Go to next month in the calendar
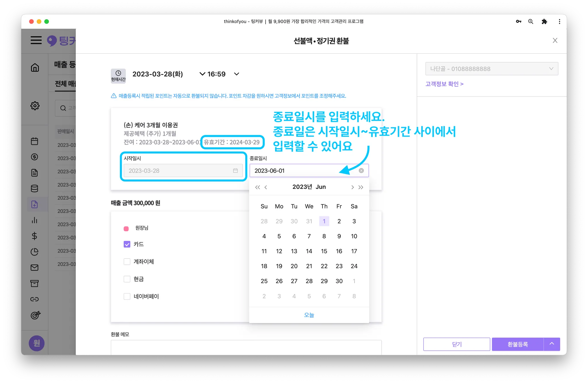This screenshot has width=588, height=383. 352,187
